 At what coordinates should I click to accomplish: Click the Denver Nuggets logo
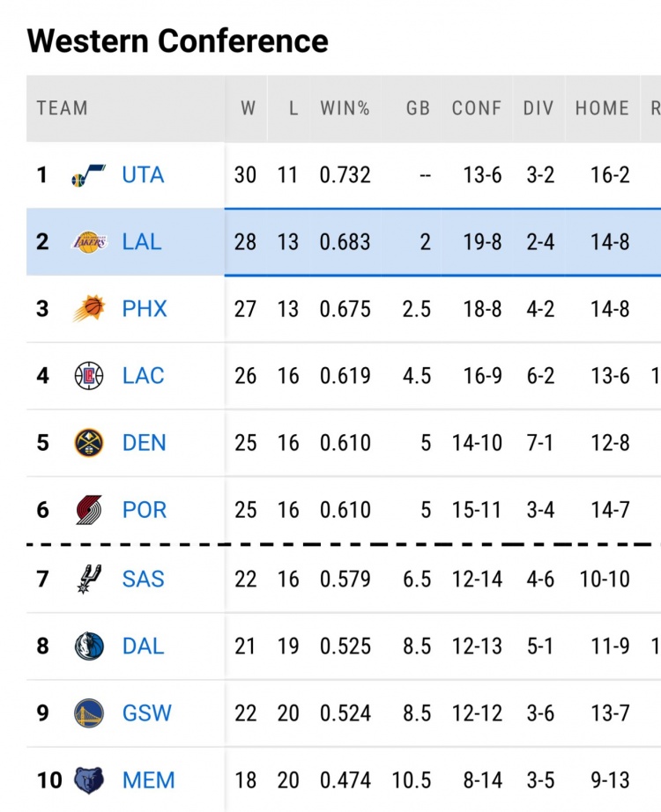tap(88, 443)
